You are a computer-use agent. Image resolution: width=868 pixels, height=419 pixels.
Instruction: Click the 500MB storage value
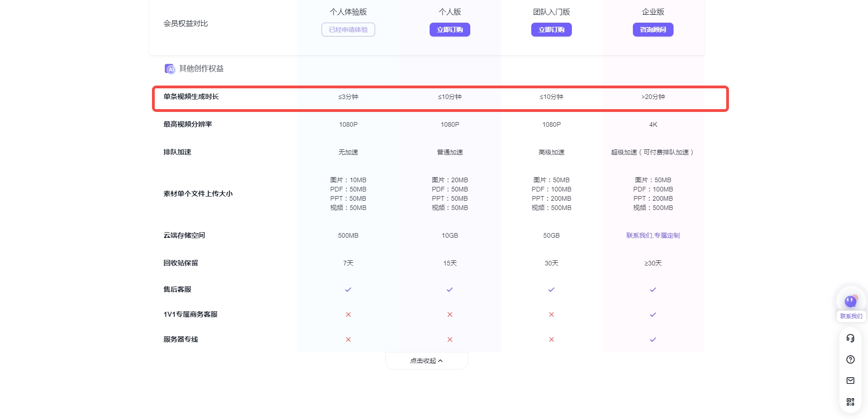[x=348, y=235]
